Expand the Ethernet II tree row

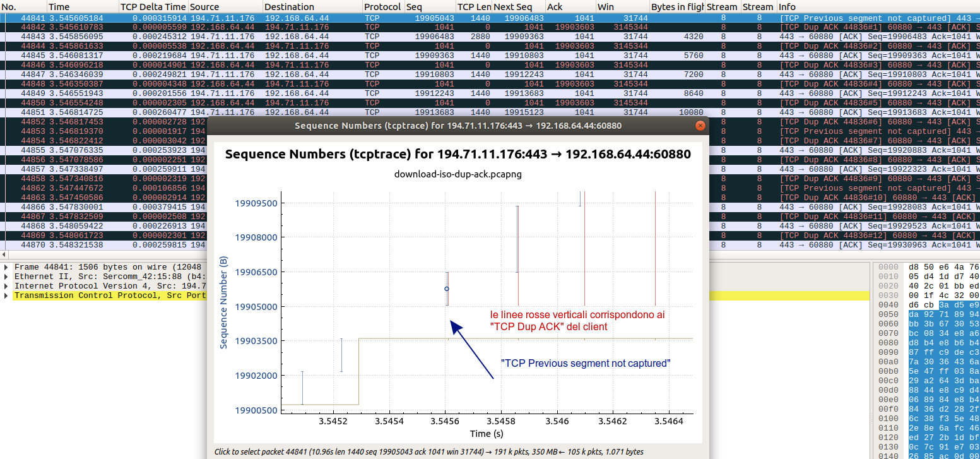pos(6,277)
